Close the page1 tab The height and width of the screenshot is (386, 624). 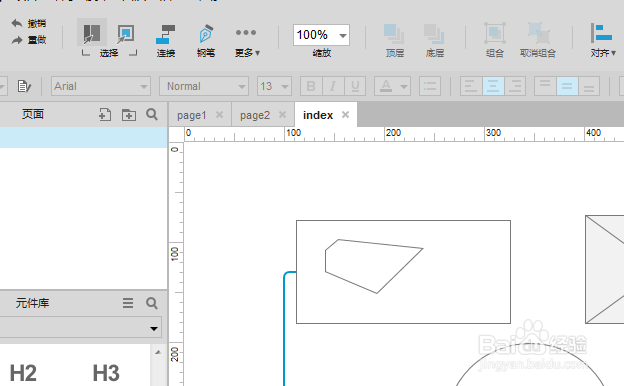(219, 115)
